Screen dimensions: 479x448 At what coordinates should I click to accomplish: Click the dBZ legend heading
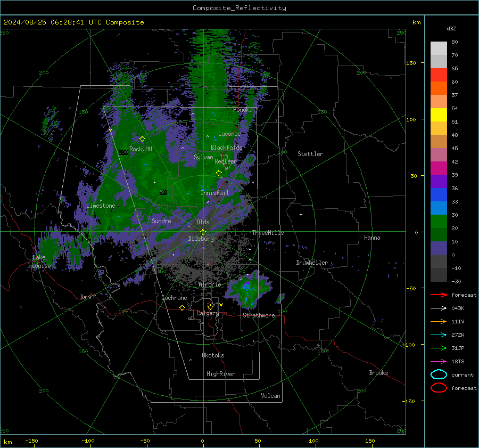pyautogui.click(x=451, y=28)
